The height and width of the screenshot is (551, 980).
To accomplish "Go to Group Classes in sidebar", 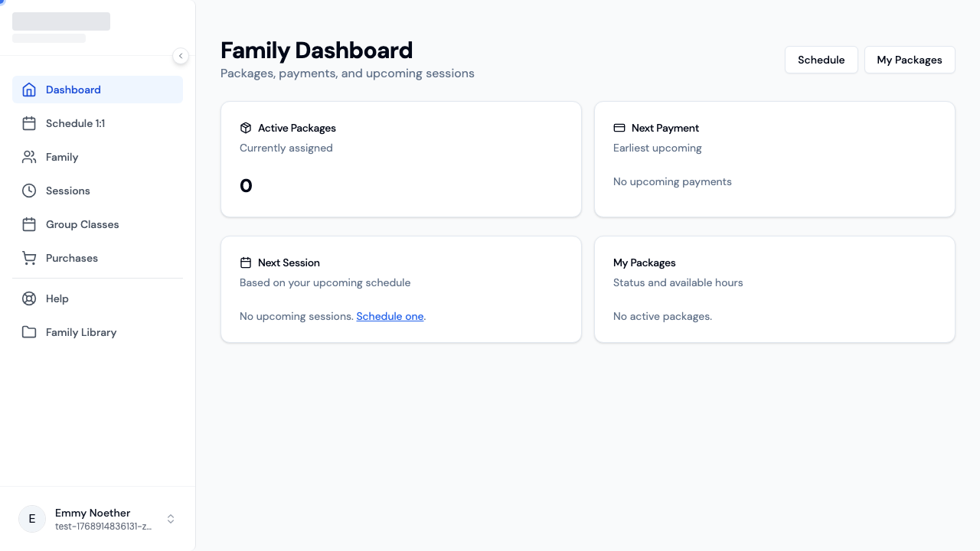I will 82,224.
